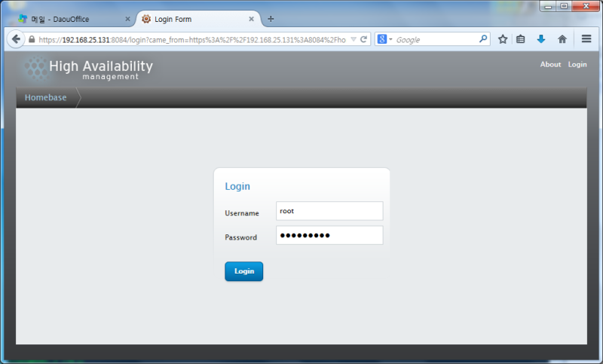Click the address bar URL field
This screenshot has height=364, width=603.
(192, 40)
